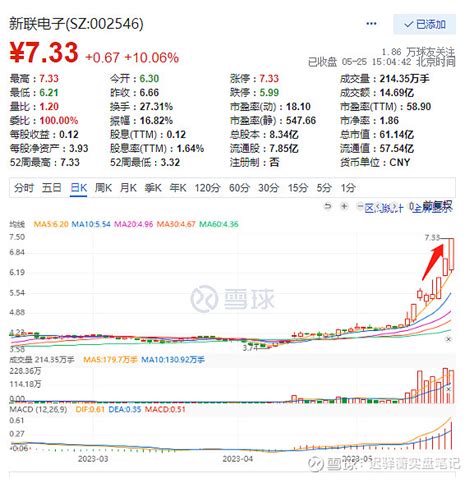
Task: Open the three-dot more options menu
Action: (371, 24)
